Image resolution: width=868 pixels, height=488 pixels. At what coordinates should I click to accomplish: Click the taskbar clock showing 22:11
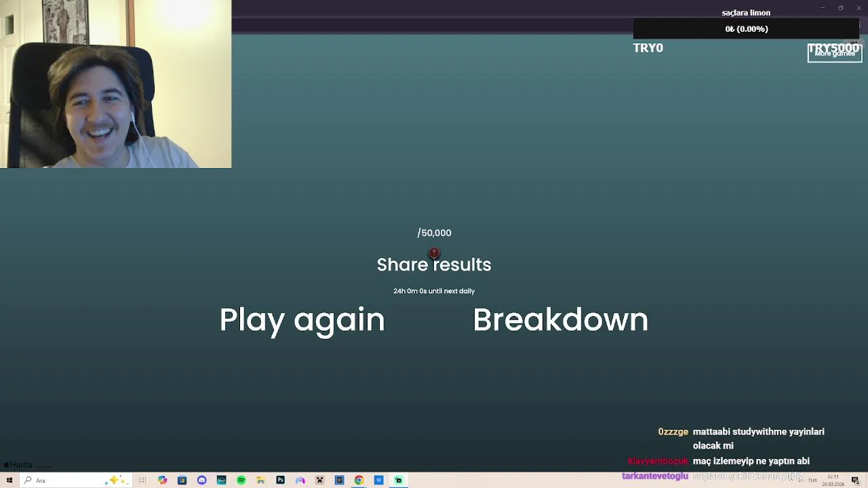pyautogui.click(x=833, y=481)
